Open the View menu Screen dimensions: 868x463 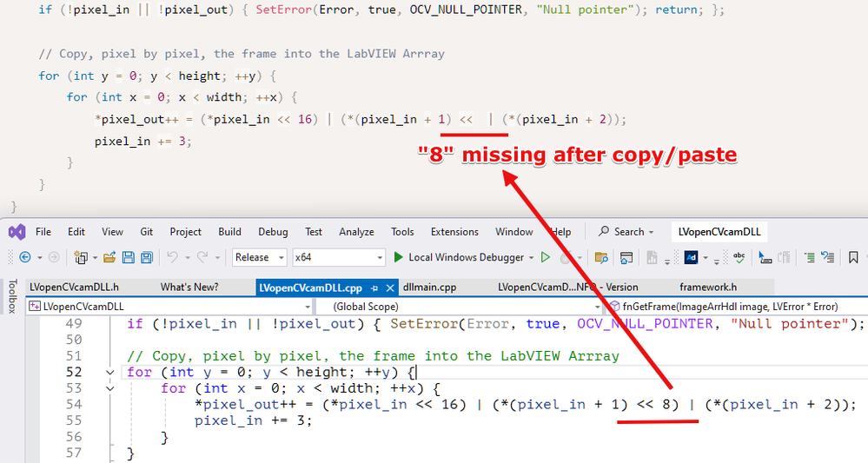[112, 232]
